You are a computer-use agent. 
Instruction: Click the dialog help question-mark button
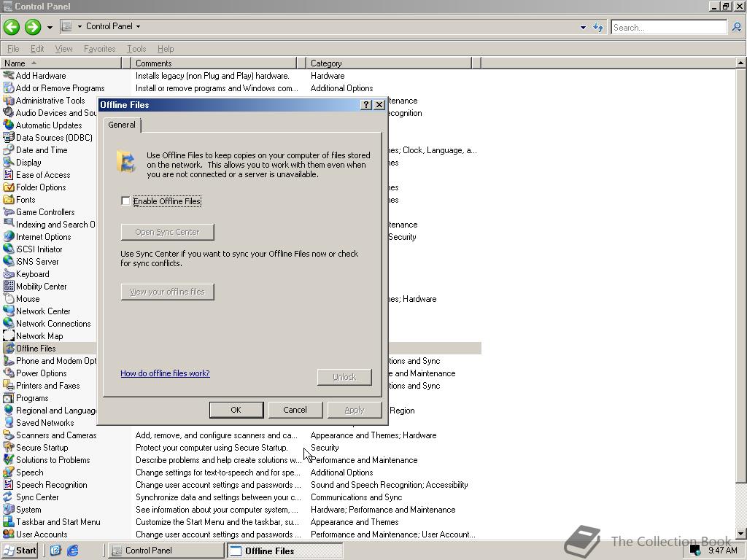coord(366,105)
